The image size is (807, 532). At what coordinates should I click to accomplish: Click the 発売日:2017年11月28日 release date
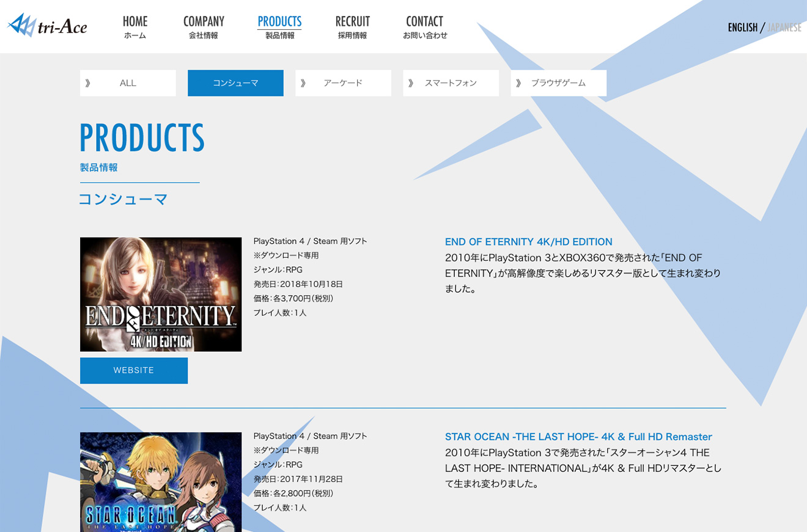click(x=298, y=479)
